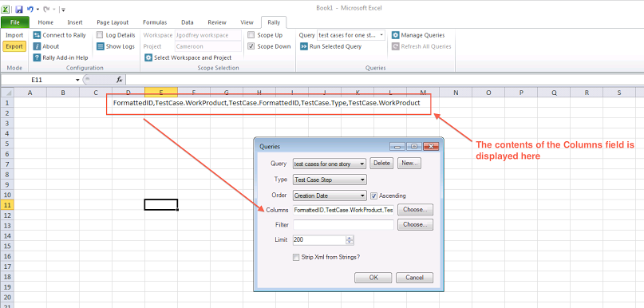Switch to the Home ribbon tab
The width and height of the screenshot is (644, 308).
point(45,22)
